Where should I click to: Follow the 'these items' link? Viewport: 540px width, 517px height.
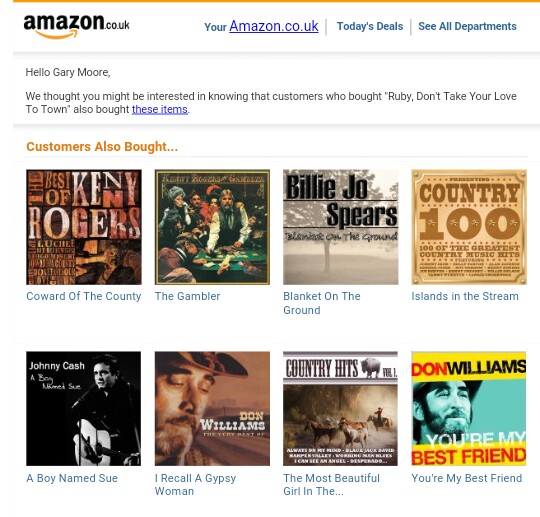[x=160, y=109]
